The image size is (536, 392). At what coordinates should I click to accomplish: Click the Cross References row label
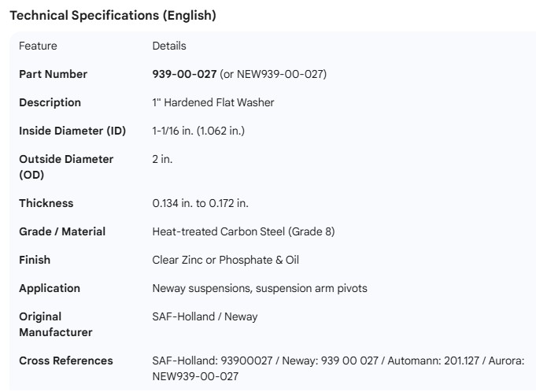pos(66,361)
